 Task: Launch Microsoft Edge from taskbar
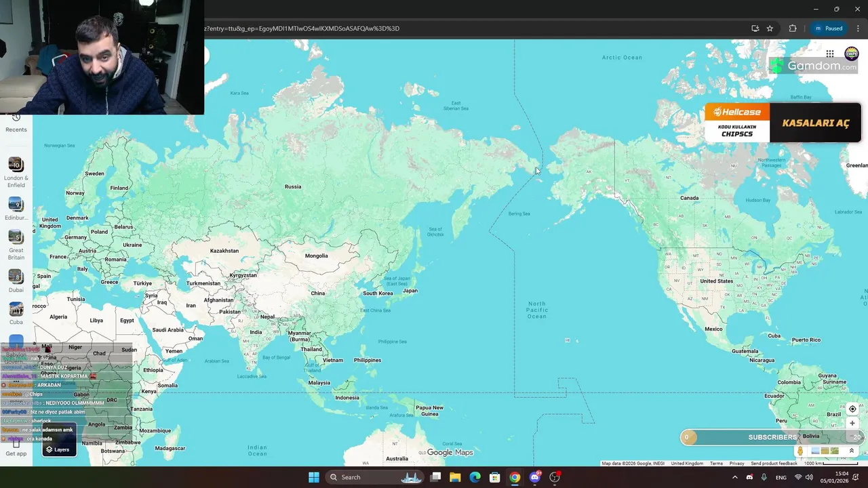tap(475, 477)
